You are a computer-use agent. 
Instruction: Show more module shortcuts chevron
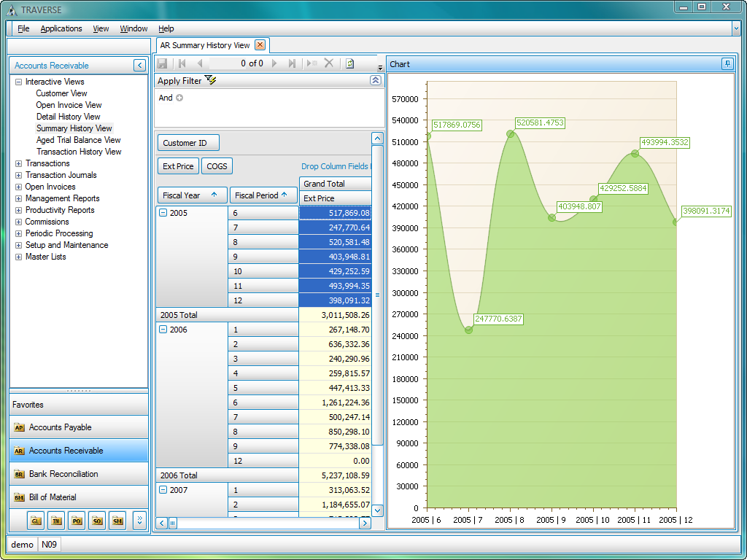tap(139, 520)
